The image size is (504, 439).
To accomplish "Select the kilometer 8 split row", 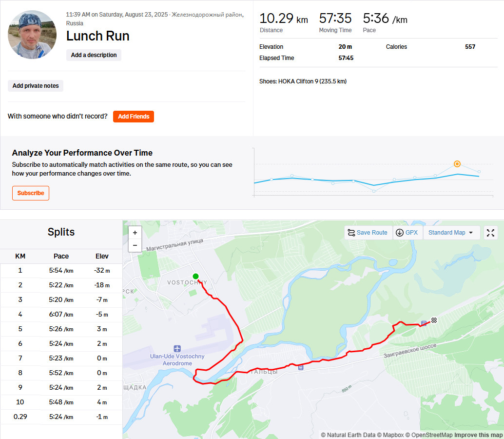I will click(x=61, y=373).
